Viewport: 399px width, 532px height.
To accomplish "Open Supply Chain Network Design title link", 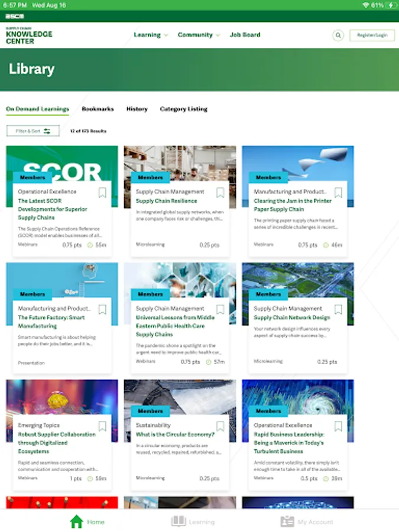I will (292, 317).
